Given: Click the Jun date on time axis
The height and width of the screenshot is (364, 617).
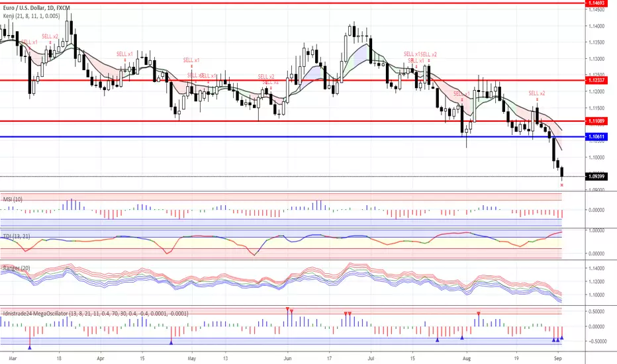Looking at the screenshot, I should tap(287, 359).
